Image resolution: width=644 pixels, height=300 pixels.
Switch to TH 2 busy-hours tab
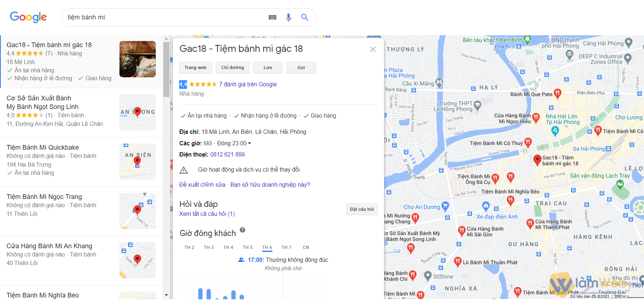tap(189, 247)
